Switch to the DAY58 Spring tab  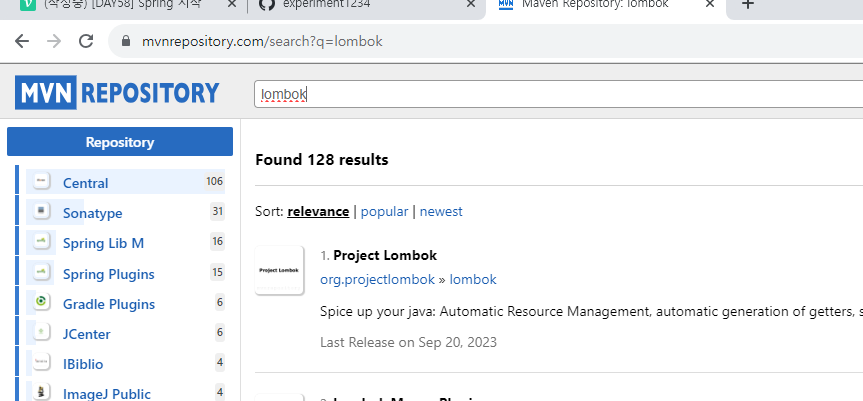(x=122, y=4)
